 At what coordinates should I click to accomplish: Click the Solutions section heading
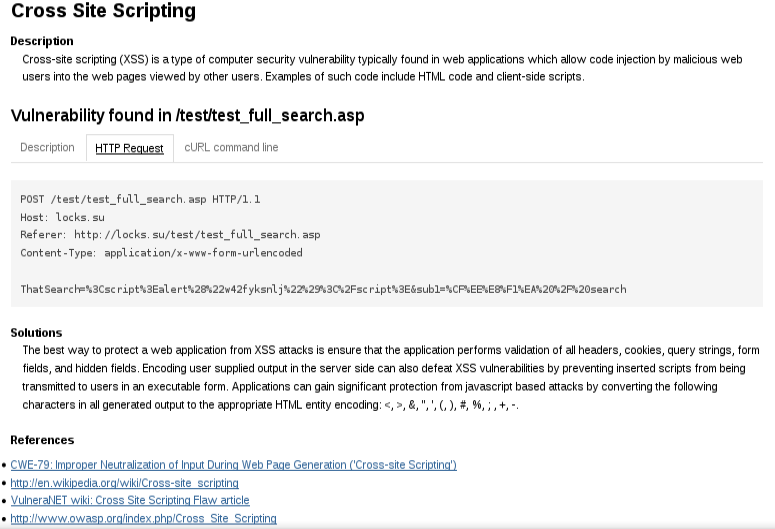(x=37, y=333)
